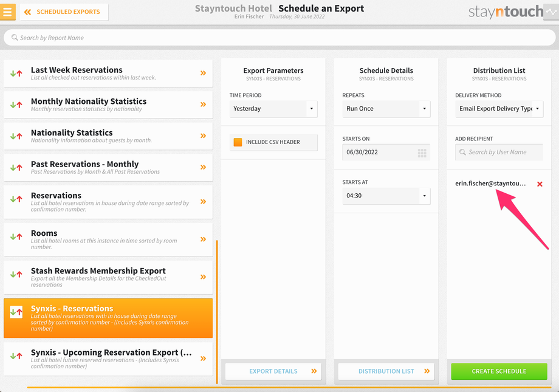Click chevron arrow on Monthly Nationality Statistics row
Image resolution: width=559 pixels, height=392 pixels.
pos(203,105)
